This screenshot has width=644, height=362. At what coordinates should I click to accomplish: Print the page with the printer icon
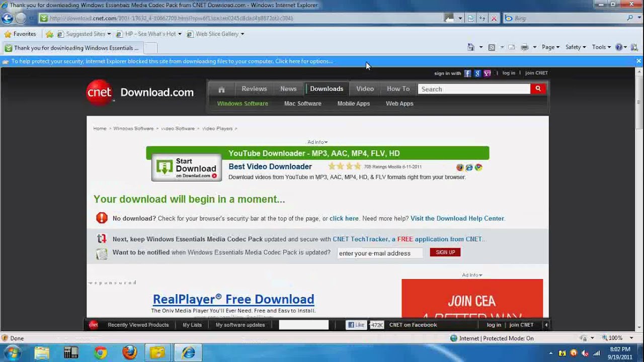(524, 47)
